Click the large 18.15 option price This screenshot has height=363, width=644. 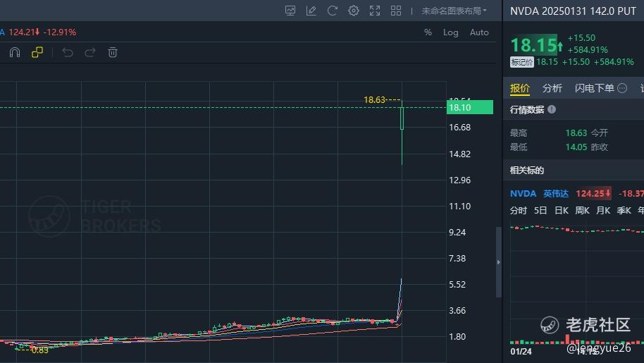pyautogui.click(x=533, y=45)
